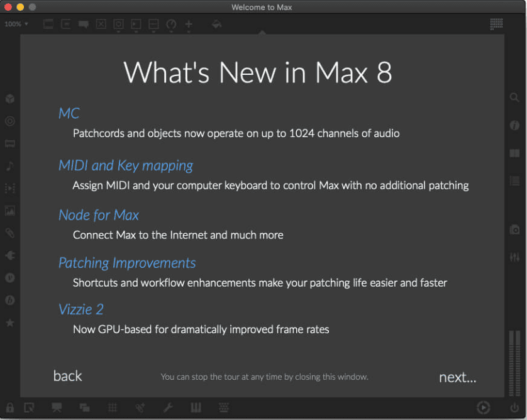Open the music note icon in left sidebar
Viewport: 527px width, 420px height.
pos(9,165)
